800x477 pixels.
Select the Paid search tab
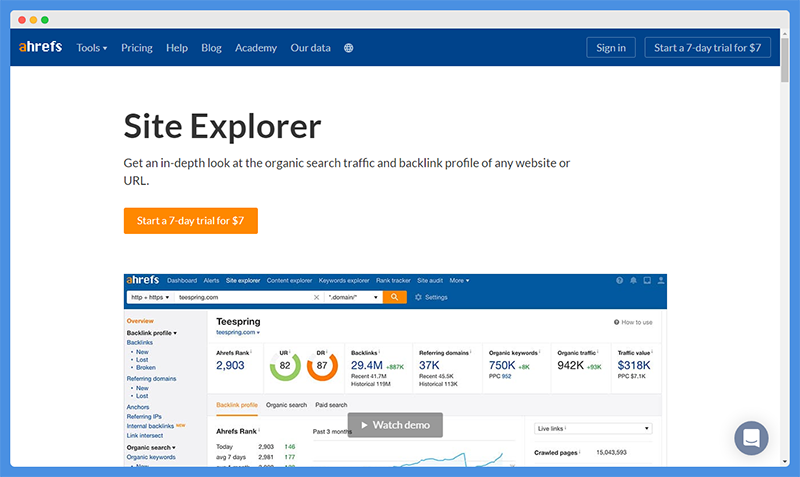[331, 405]
